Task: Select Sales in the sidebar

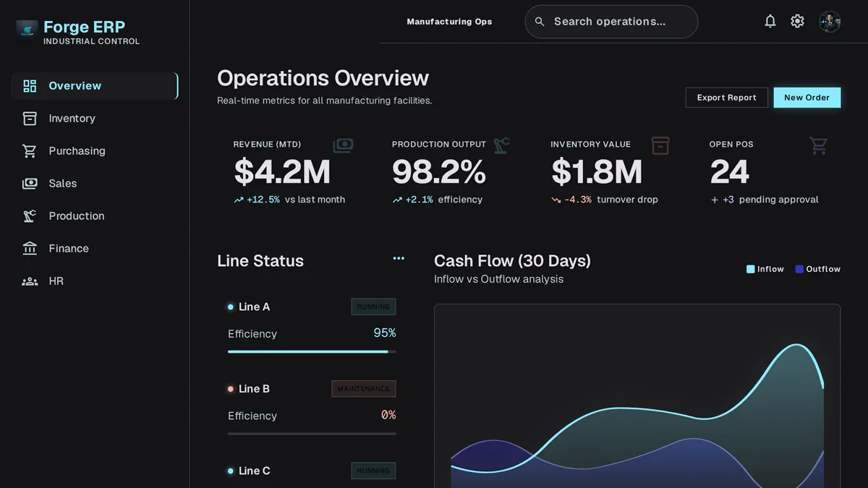Action: click(x=63, y=184)
